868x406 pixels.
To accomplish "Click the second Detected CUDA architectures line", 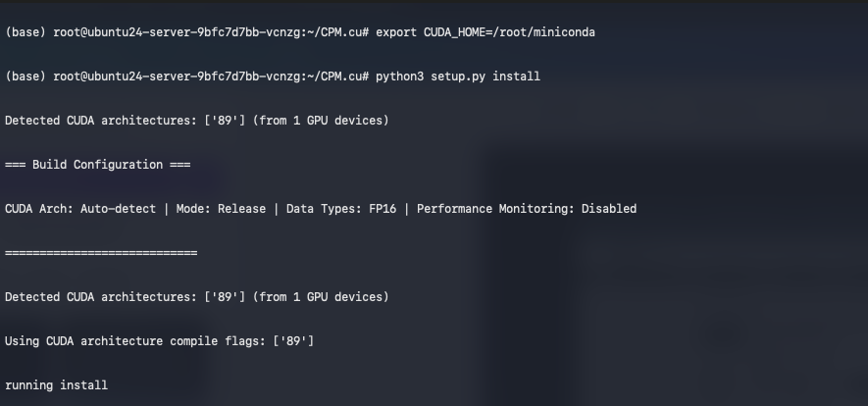I will click(196, 296).
